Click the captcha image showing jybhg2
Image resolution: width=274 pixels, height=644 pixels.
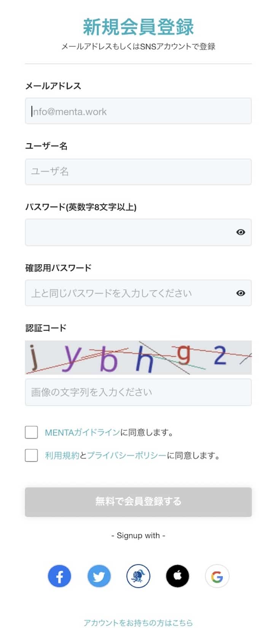(x=138, y=357)
